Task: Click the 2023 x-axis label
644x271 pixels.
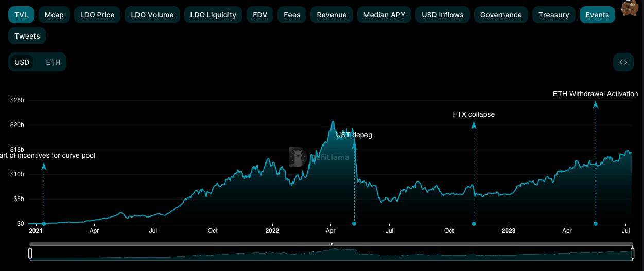Action: coord(509,231)
